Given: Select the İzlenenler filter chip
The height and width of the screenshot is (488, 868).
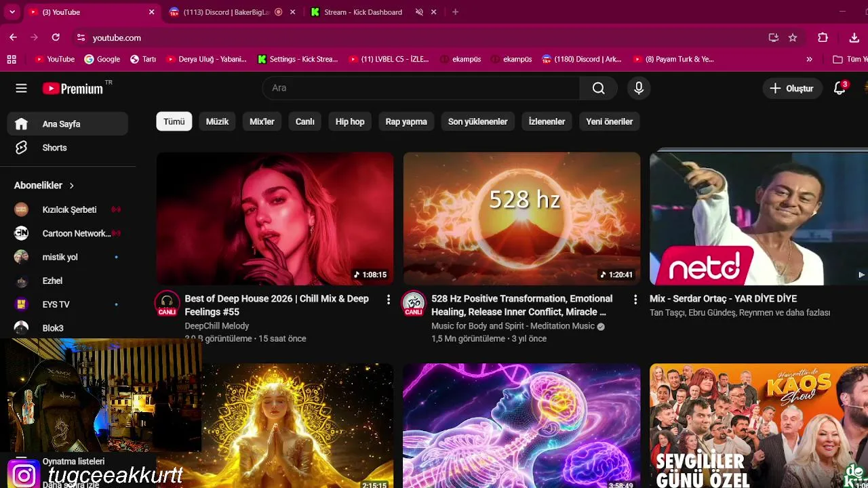Looking at the screenshot, I should (547, 121).
